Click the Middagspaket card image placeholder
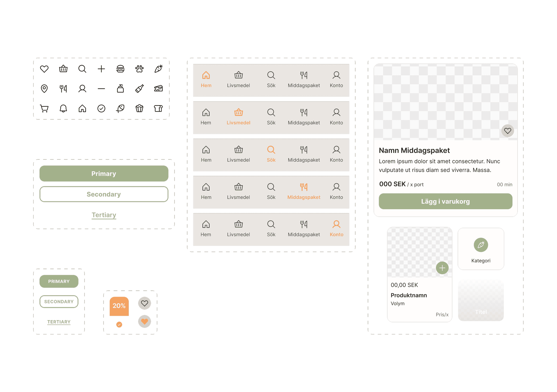This screenshot has height=392, width=557. tap(445, 102)
